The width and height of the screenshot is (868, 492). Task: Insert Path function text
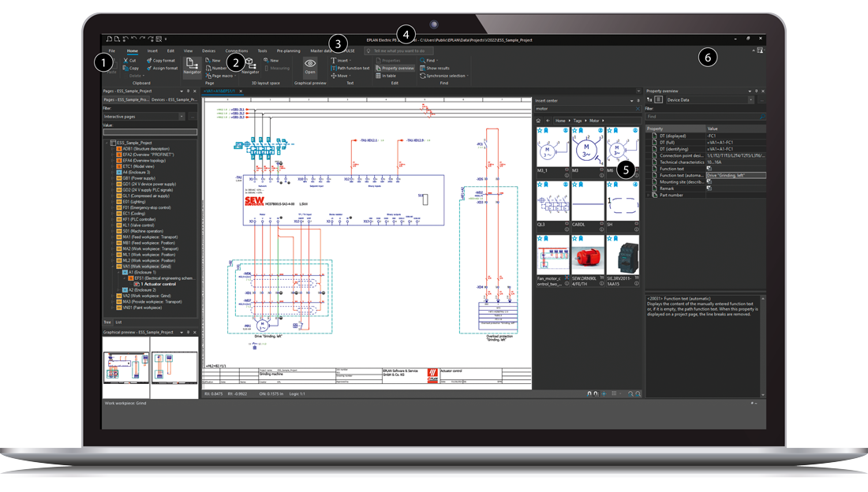click(x=350, y=68)
